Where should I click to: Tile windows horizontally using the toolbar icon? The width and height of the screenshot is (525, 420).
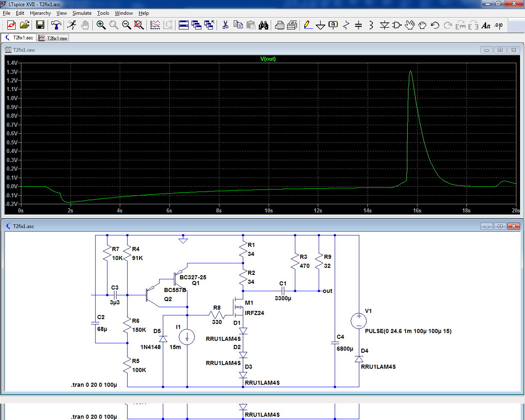184,25
